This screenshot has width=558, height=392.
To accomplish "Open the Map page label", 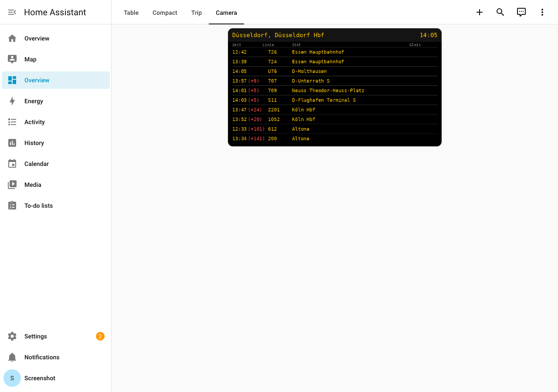I will 31,59.
